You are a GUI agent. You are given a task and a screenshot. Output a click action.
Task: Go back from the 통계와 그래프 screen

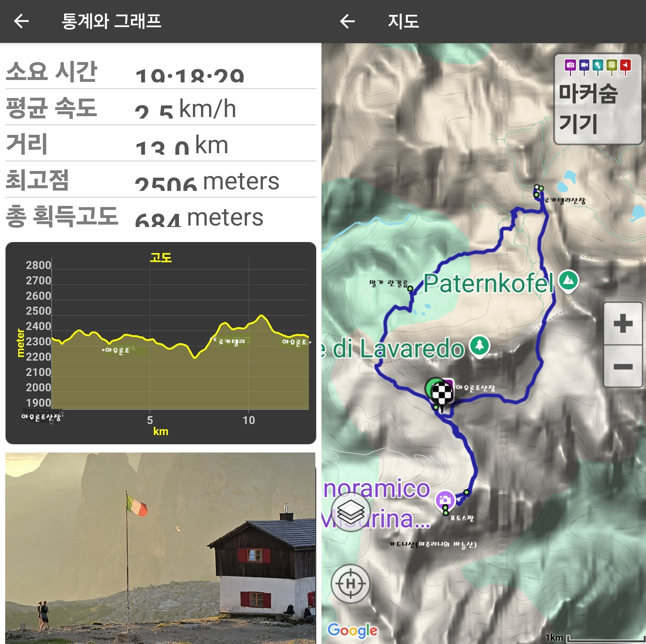21,21
